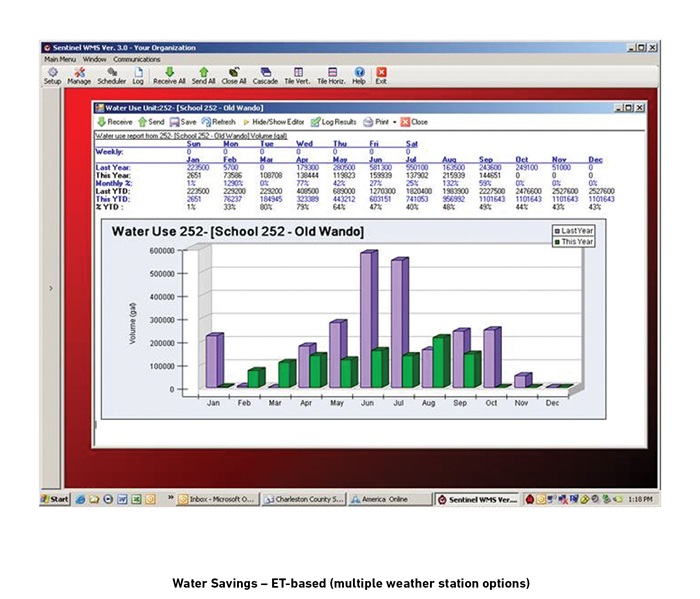This screenshot has height=599, width=700.
Task: Click the Setup toolbar icon
Action: pyautogui.click(x=52, y=75)
